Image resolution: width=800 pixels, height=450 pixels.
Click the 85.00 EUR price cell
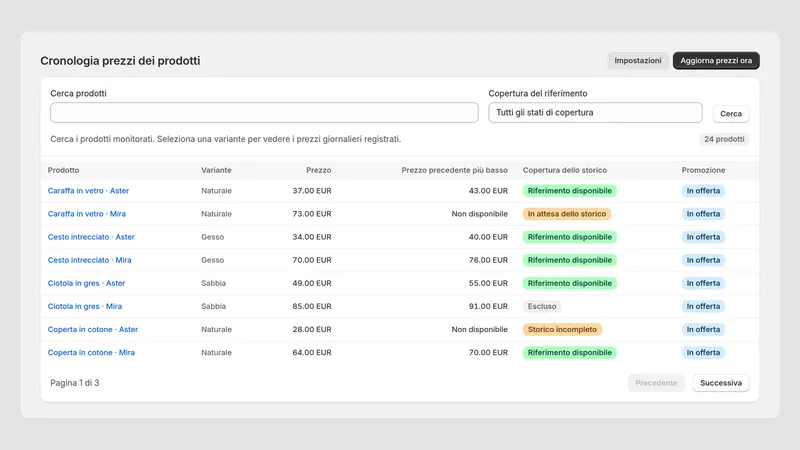pyautogui.click(x=312, y=306)
